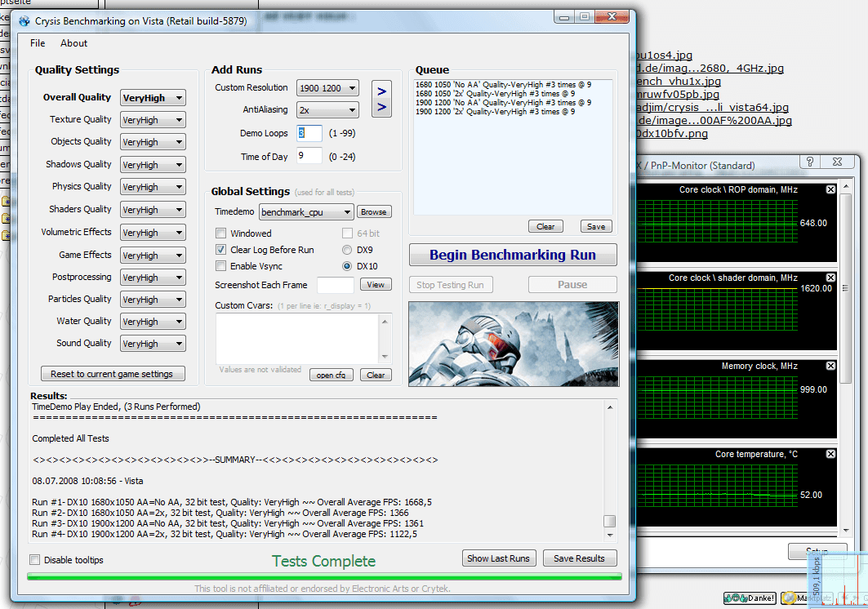
Task: Close the Core temperature graph
Action: pyautogui.click(x=830, y=453)
